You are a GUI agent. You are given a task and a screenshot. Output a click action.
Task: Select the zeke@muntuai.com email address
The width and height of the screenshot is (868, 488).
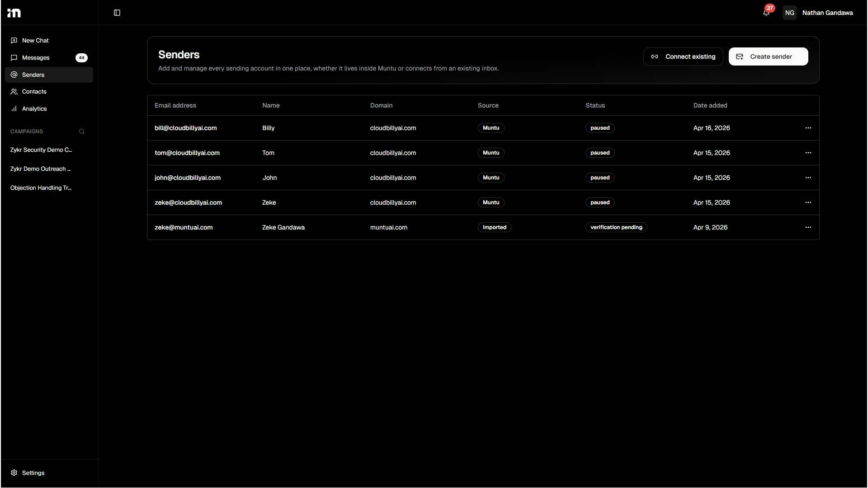point(184,228)
